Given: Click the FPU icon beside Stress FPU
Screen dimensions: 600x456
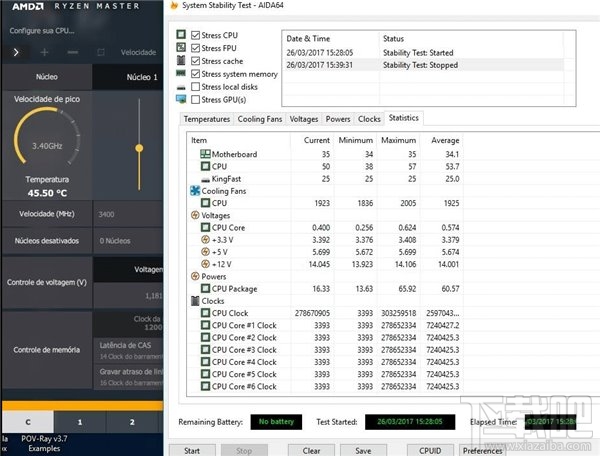Looking at the screenshot, I should (x=181, y=47).
